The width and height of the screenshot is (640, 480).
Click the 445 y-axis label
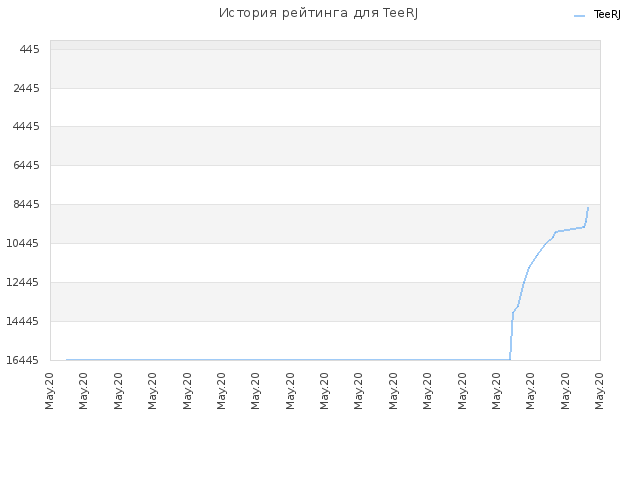click(x=30, y=49)
